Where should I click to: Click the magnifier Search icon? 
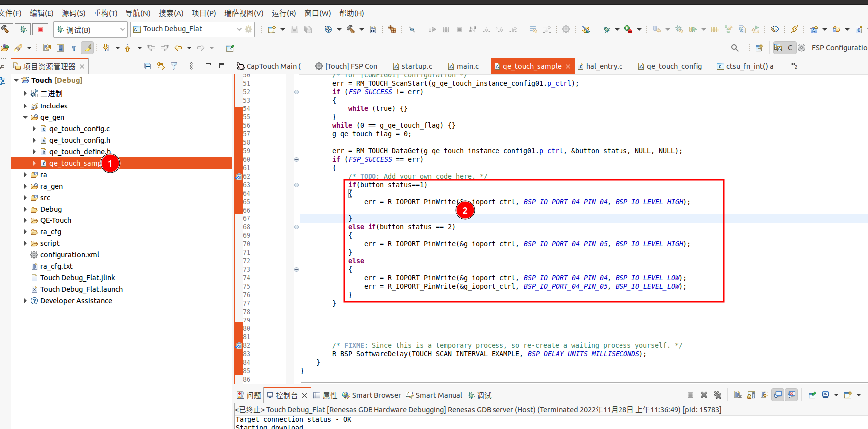point(735,48)
